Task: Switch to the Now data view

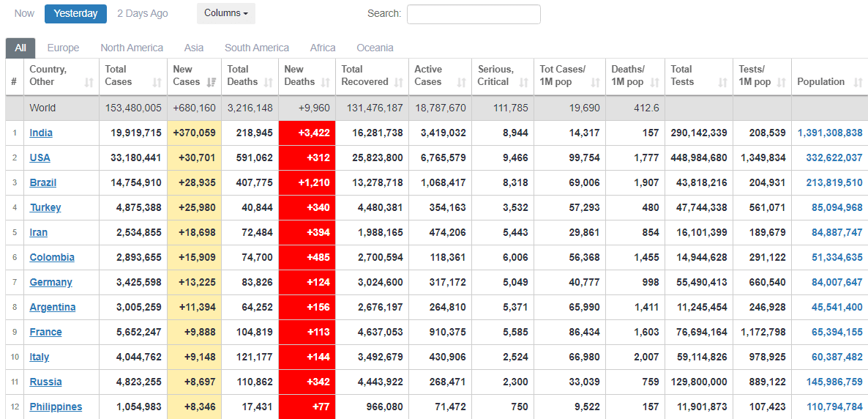Action: click(x=24, y=13)
